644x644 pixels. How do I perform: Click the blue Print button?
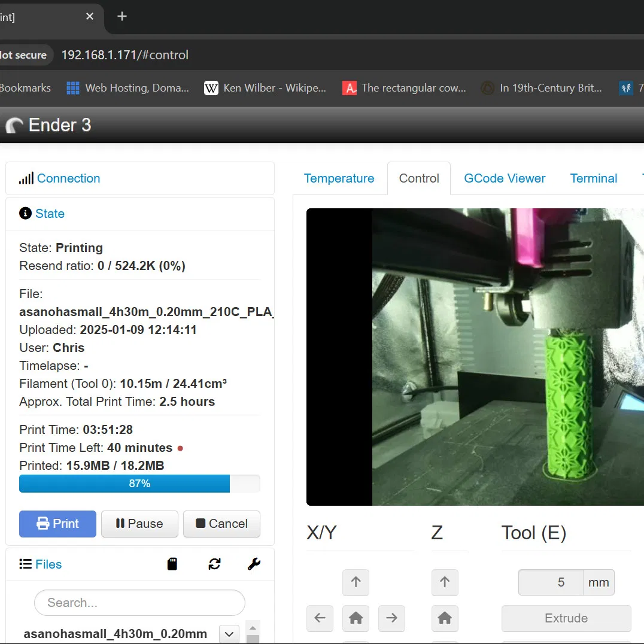point(57,524)
